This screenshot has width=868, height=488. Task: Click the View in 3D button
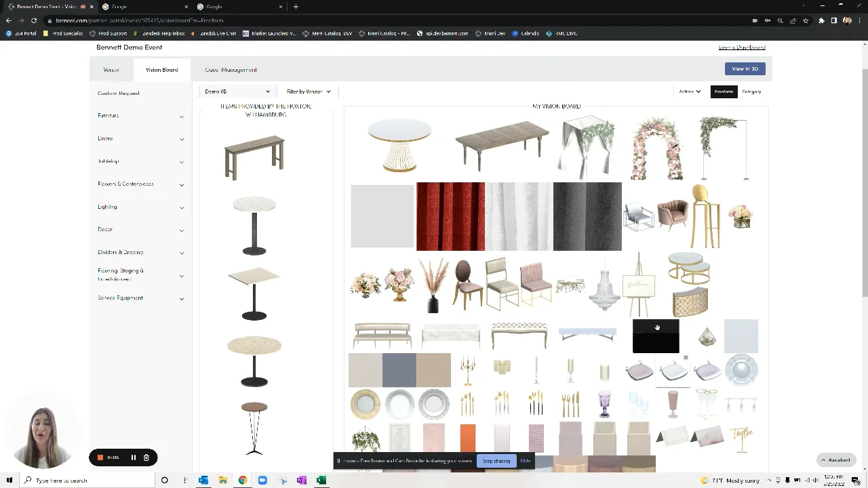coord(745,68)
